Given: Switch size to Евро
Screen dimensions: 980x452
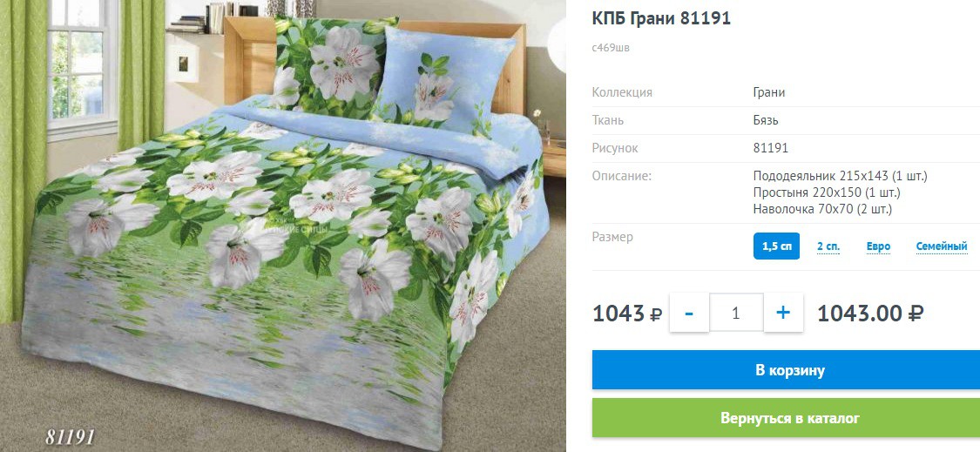Looking at the screenshot, I should (878, 246).
